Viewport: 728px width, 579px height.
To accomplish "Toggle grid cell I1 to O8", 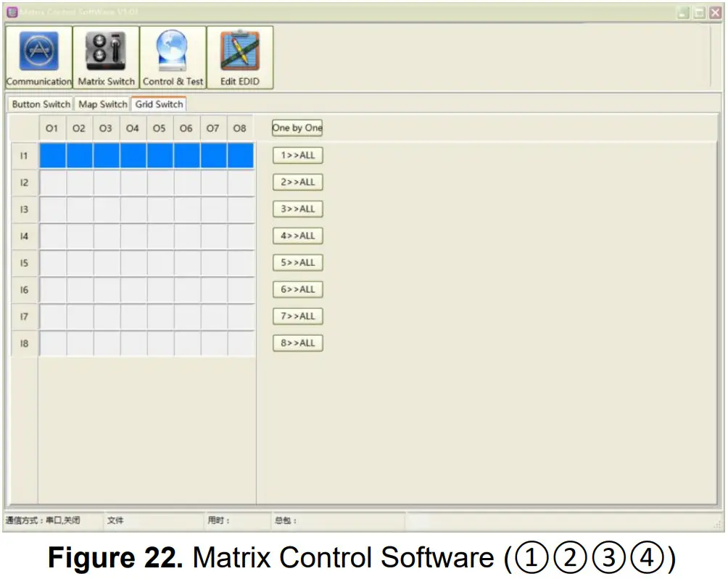I will [x=241, y=155].
